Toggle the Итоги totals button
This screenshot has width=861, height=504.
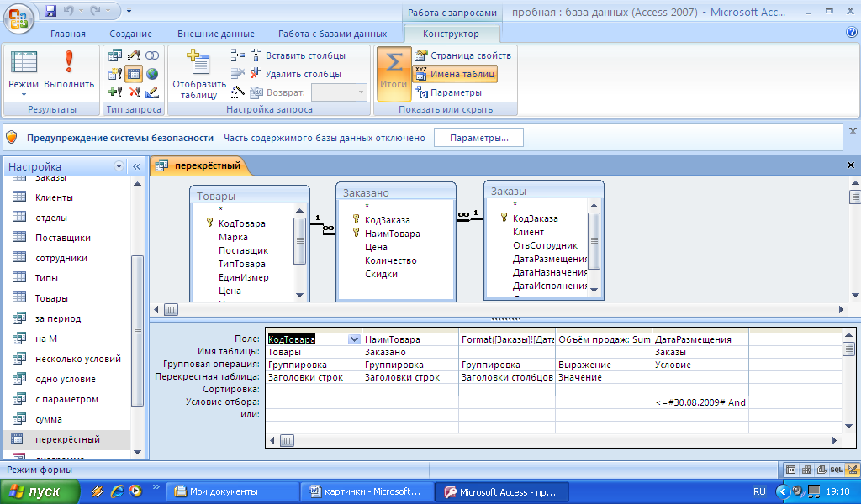[x=394, y=74]
